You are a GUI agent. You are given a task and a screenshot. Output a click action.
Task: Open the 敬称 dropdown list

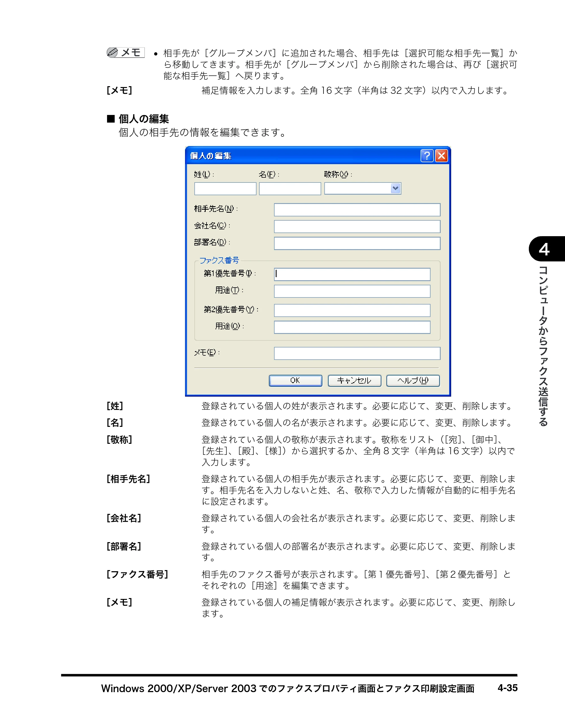395,188
